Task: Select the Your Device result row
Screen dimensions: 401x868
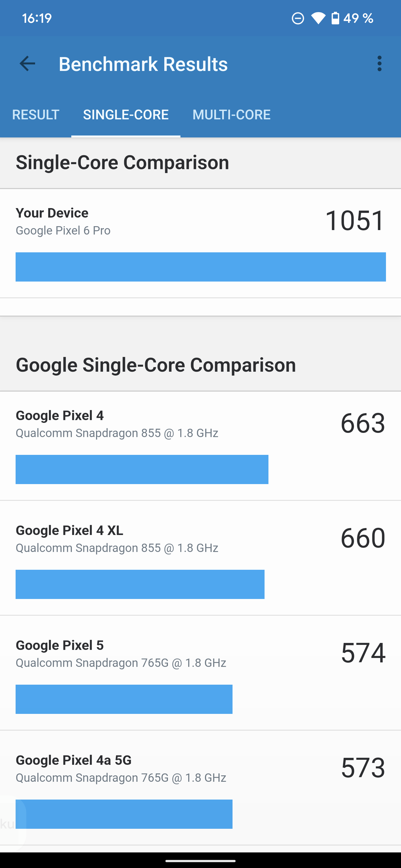Action: [x=200, y=243]
